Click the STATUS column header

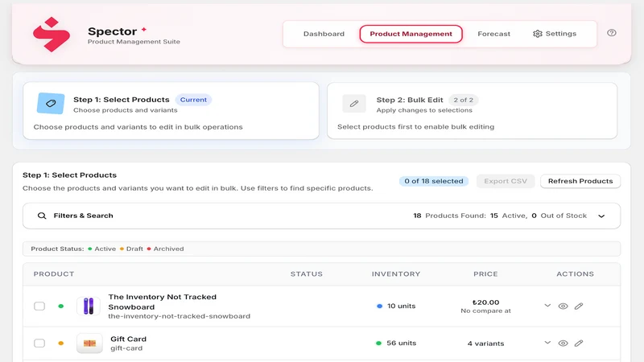pyautogui.click(x=307, y=274)
